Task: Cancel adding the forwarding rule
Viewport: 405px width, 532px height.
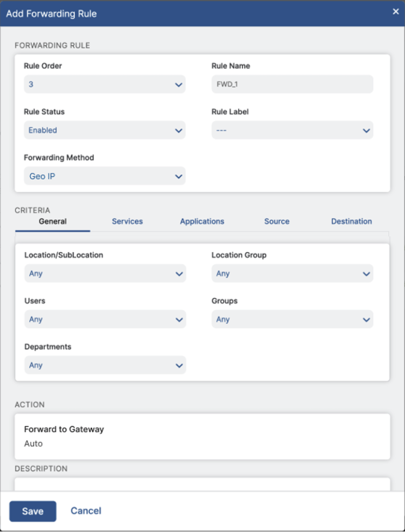Action: click(86, 511)
